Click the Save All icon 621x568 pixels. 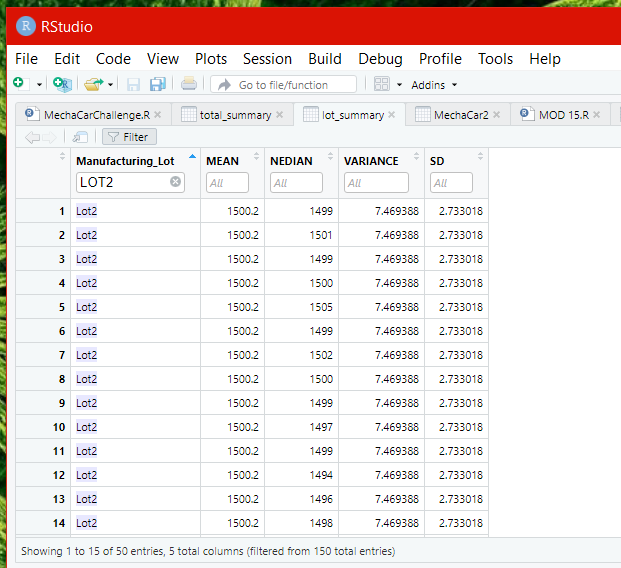pos(158,84)
